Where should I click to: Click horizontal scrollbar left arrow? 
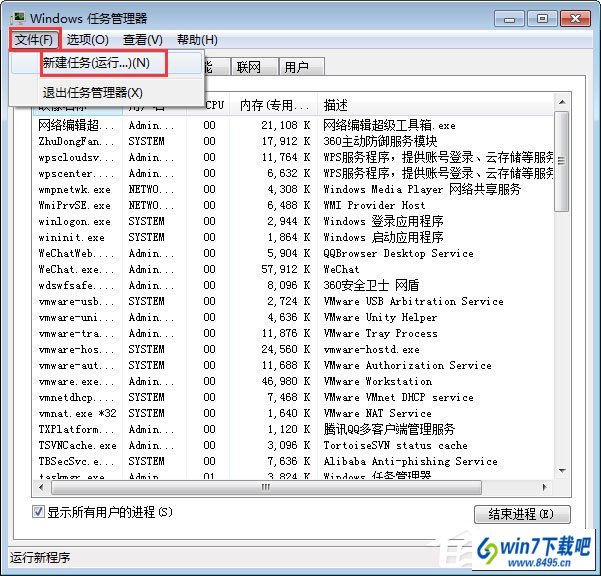pos(41,487)
